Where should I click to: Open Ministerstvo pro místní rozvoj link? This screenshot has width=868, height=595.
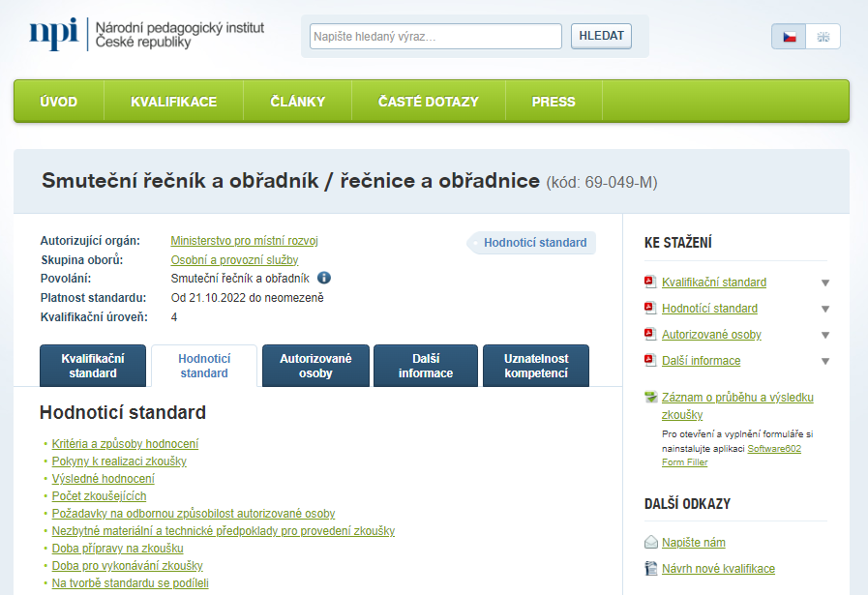point(244,241)
